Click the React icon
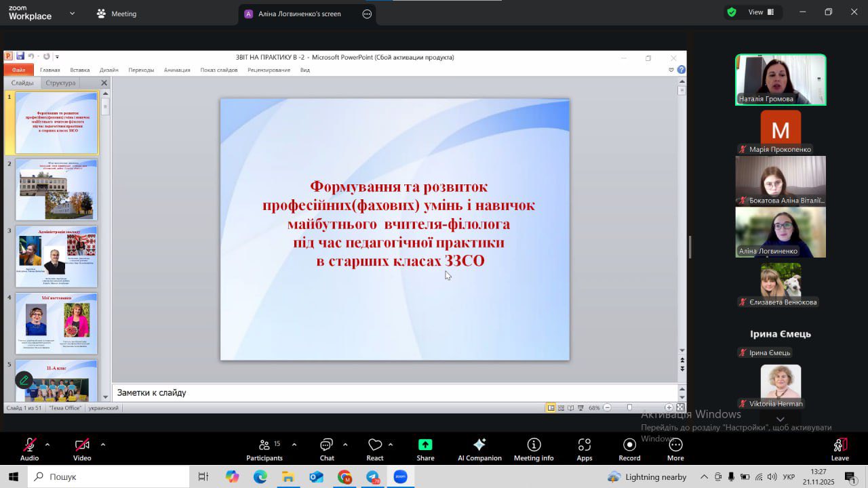The width and height of the screenshot is (868, 488). (375, 449)
